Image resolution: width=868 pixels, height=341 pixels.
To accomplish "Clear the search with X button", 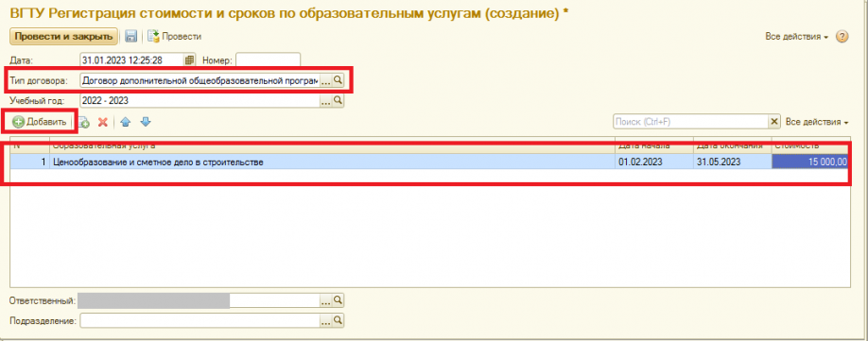I will 775,122.
